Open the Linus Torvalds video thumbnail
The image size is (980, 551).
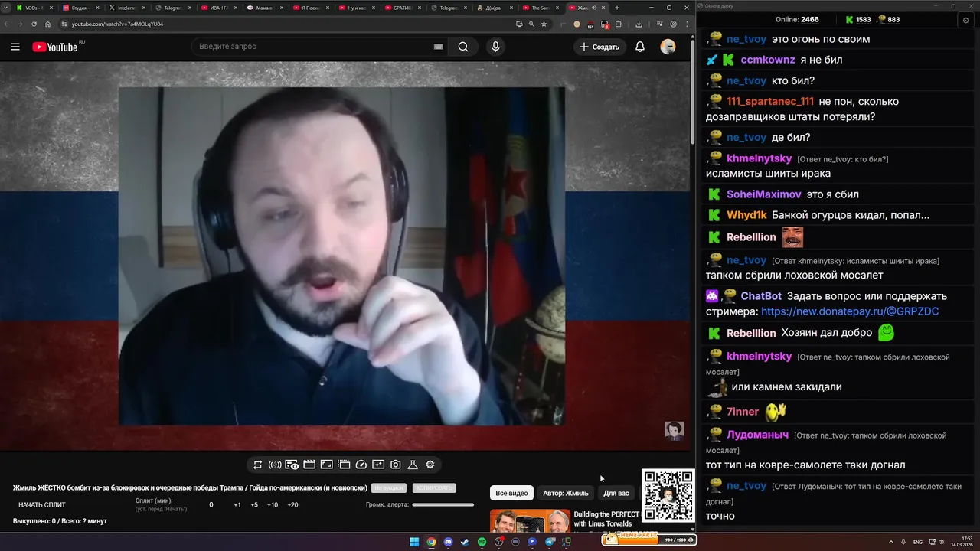(x=530, y=520)
